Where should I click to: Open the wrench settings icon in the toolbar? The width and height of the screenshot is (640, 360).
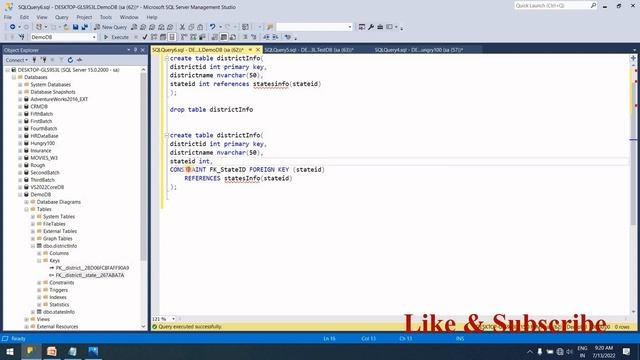coord(371,27)
